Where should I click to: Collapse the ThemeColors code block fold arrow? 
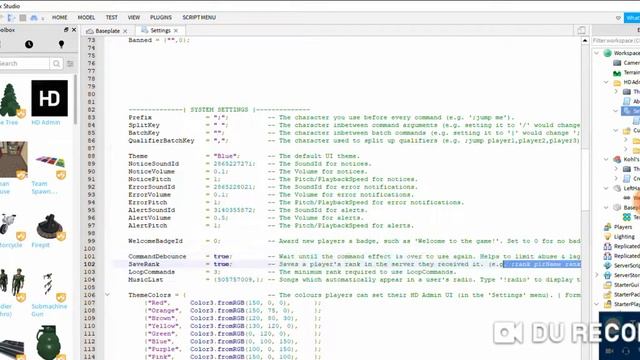pos(107,295)
